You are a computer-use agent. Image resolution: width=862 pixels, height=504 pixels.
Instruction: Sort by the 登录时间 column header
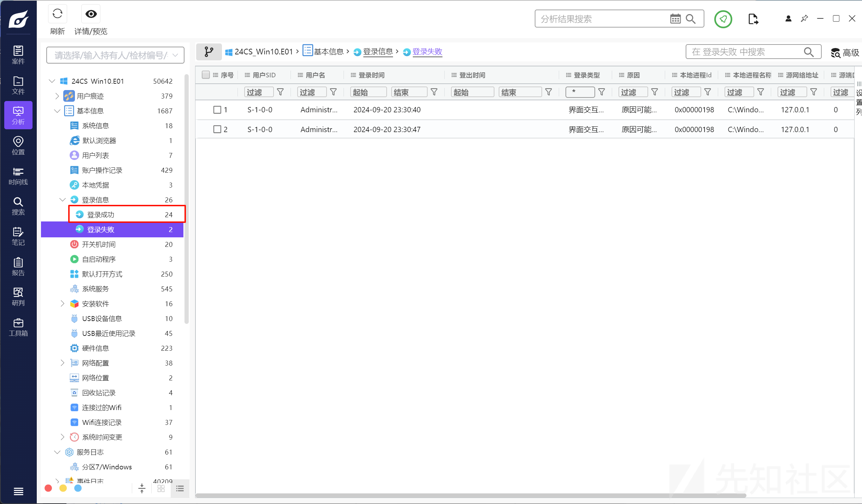click(371, 75)
